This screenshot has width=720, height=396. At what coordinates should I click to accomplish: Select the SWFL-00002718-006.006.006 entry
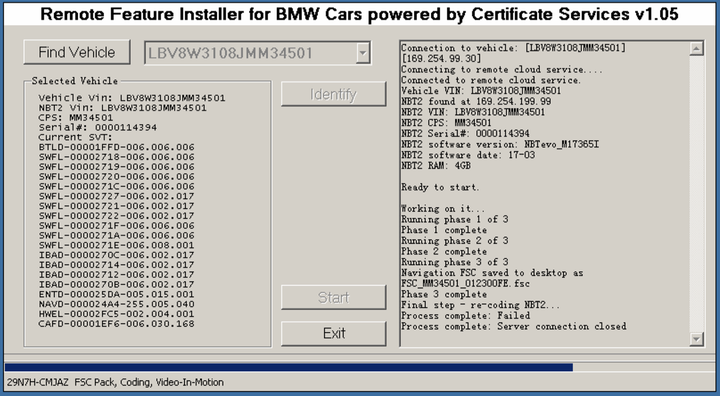[x=116, y=157]
